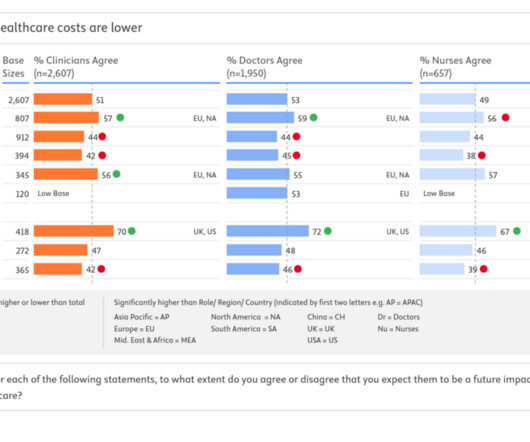Click the legend entry 'Dr = Doctors'
This screenshot has height=442, width=530.
point(399,317)
